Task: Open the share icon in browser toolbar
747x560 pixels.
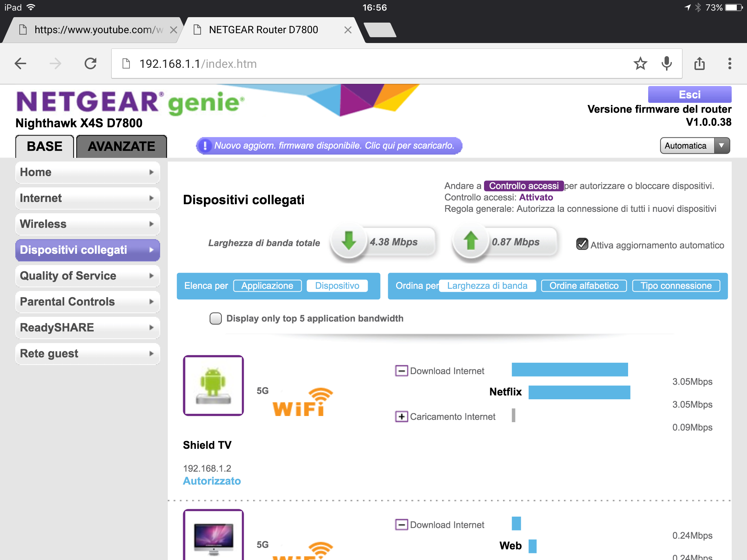Action: click(700, 64)
